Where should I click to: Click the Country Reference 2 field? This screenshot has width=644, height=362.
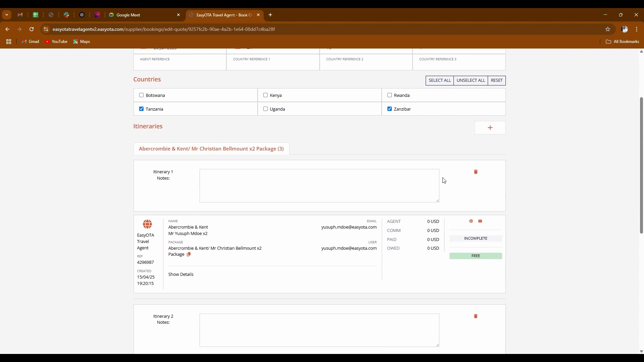[366, 62]
